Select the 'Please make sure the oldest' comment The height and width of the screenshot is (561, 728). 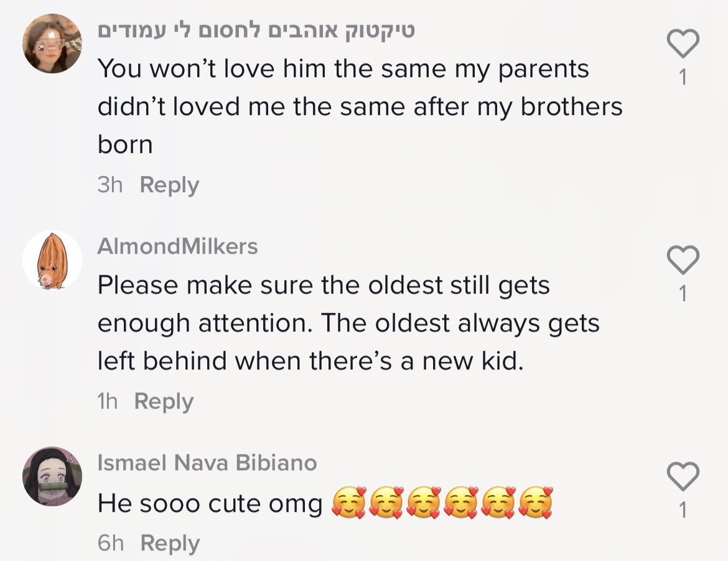348,323
